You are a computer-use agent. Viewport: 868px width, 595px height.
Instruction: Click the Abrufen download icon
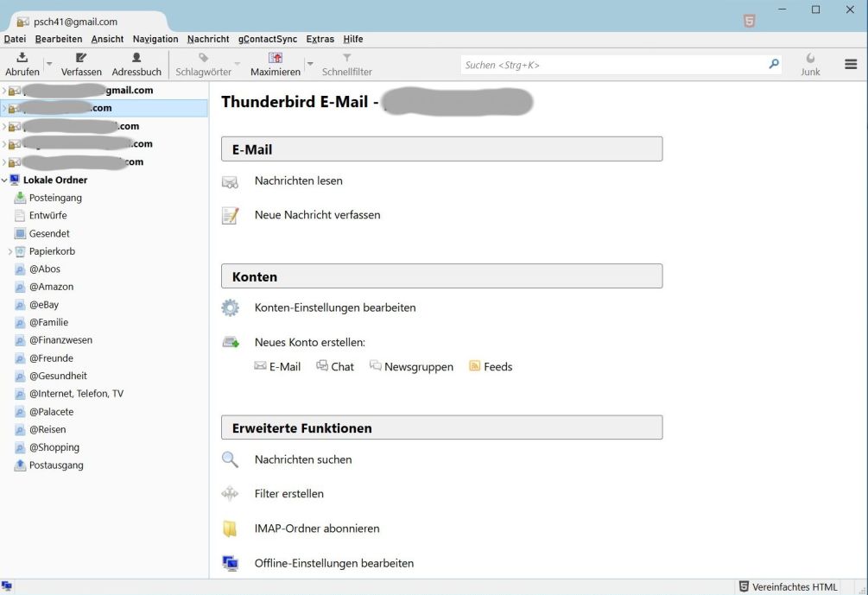22,57
